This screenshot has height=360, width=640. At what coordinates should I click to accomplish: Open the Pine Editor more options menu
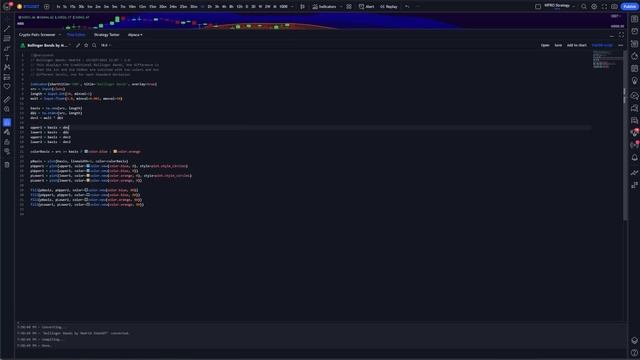[620, 45]
